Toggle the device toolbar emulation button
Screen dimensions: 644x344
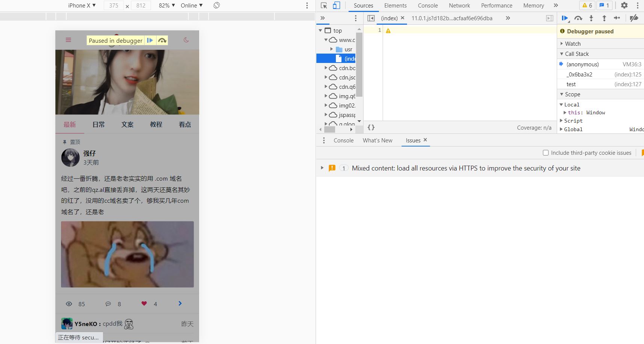(x=337, y=5)
